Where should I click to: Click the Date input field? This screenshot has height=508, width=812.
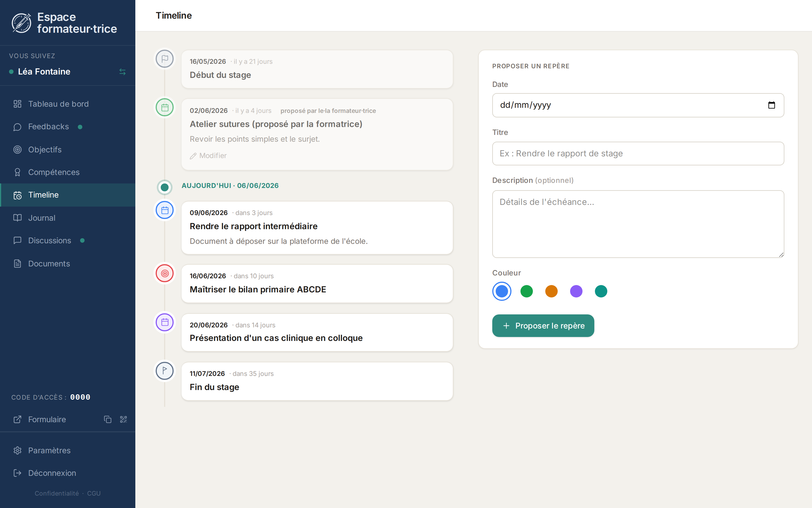(638, 105)
